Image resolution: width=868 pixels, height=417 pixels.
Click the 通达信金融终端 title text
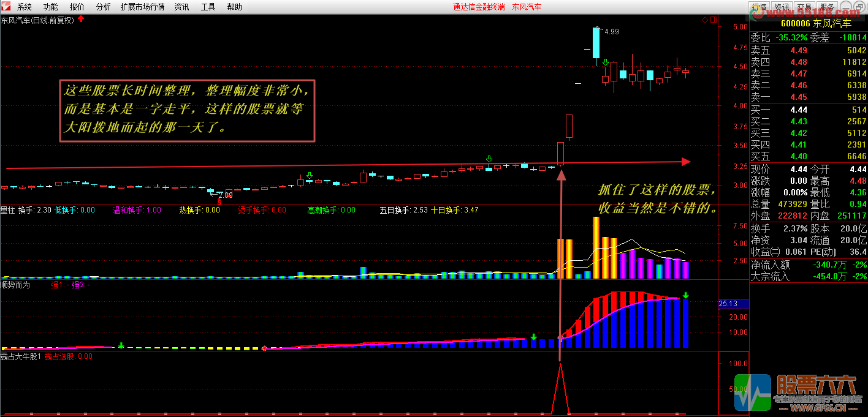click(x=479, y=7)
